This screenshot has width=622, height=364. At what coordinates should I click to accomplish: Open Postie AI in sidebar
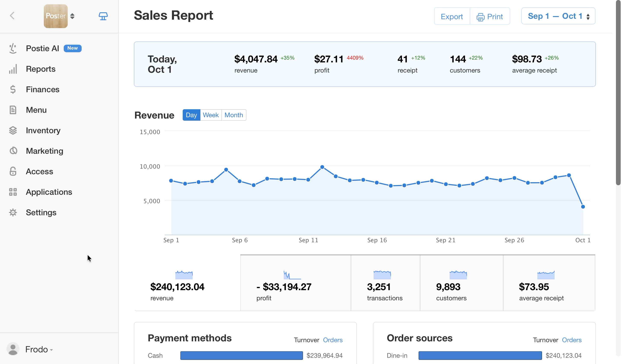43,48
